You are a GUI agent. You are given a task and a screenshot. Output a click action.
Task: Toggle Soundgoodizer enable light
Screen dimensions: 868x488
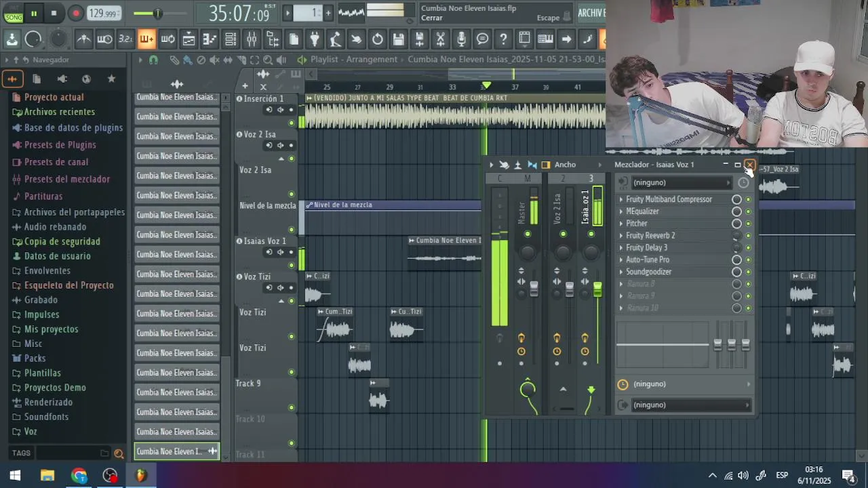pyautogui.click(x=749, y=272)
